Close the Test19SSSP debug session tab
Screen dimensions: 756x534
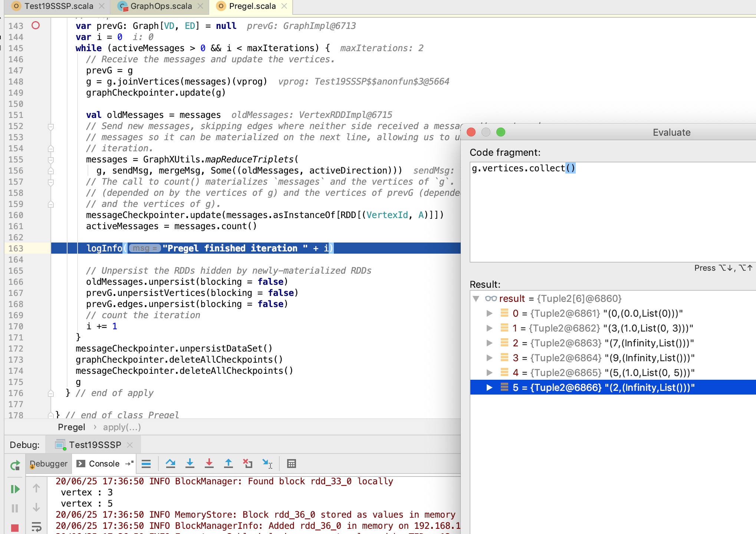[130, 445]
